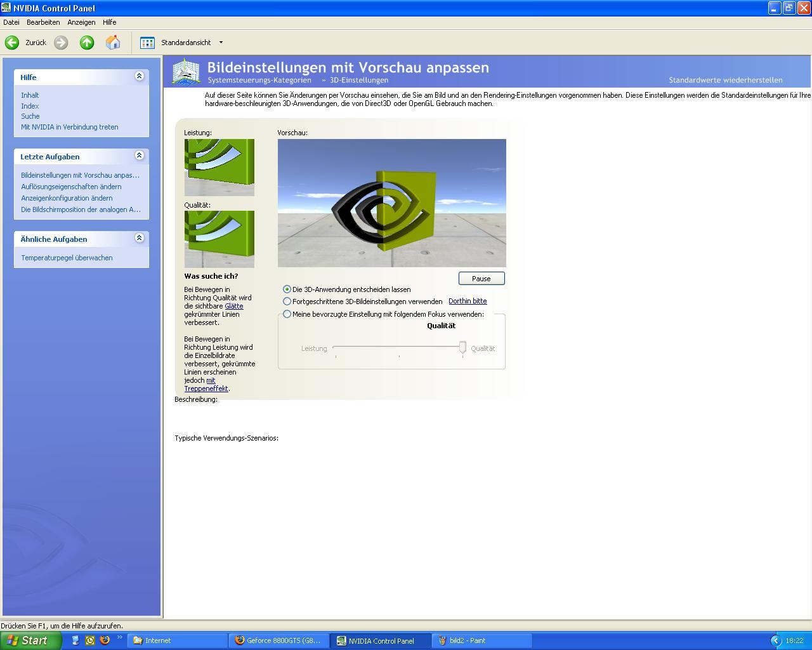This screenshot has height=650, width=812.
Task: Open the Datei menu
Action: [11, 22]
